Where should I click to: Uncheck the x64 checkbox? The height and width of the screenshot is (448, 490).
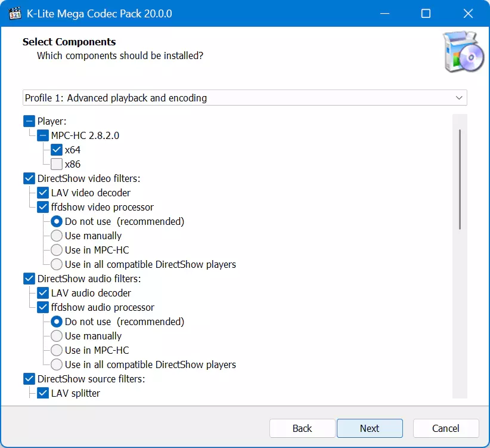pos(57,150)
